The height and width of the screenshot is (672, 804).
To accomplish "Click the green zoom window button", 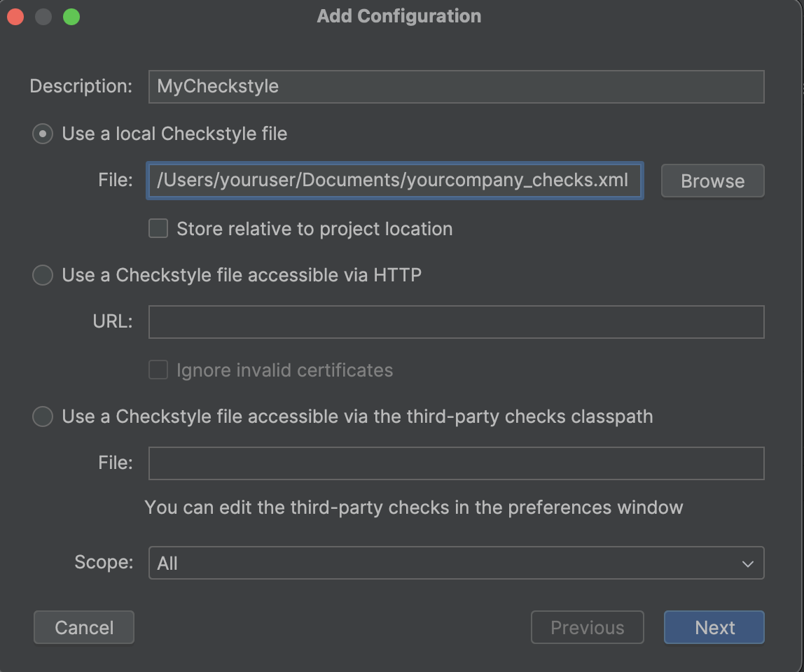I will point(71,17).
